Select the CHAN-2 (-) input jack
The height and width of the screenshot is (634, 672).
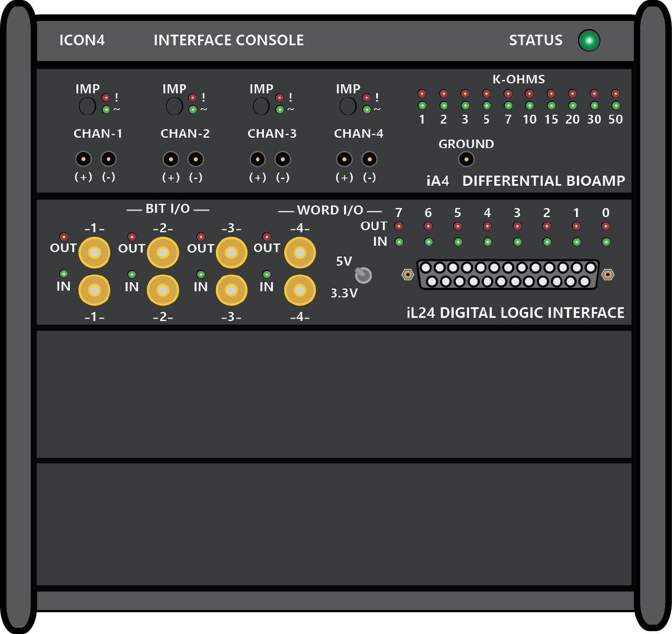195,159
